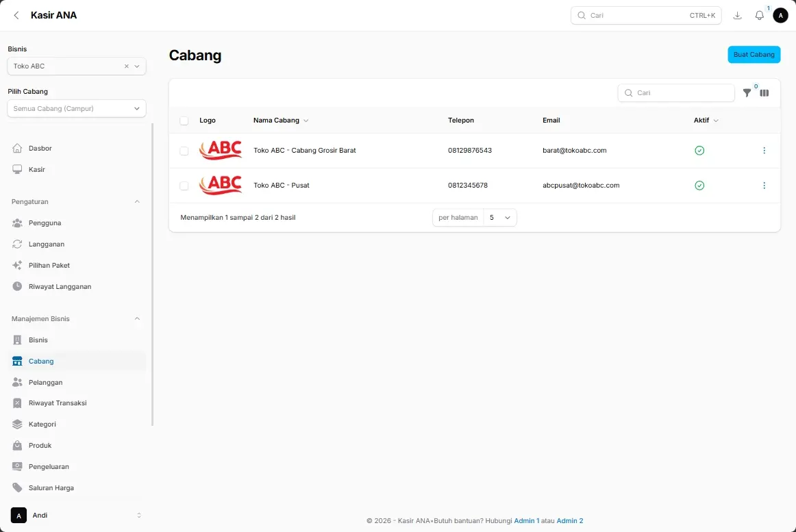
Task: Open the table filter funnel icon
Action: 747,93
